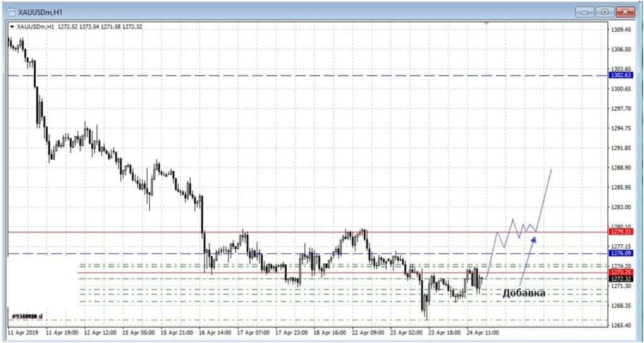This screenshot has width=644, height=343.
Task: Click the blue arrow above Добавка
Action: point(528,259)
